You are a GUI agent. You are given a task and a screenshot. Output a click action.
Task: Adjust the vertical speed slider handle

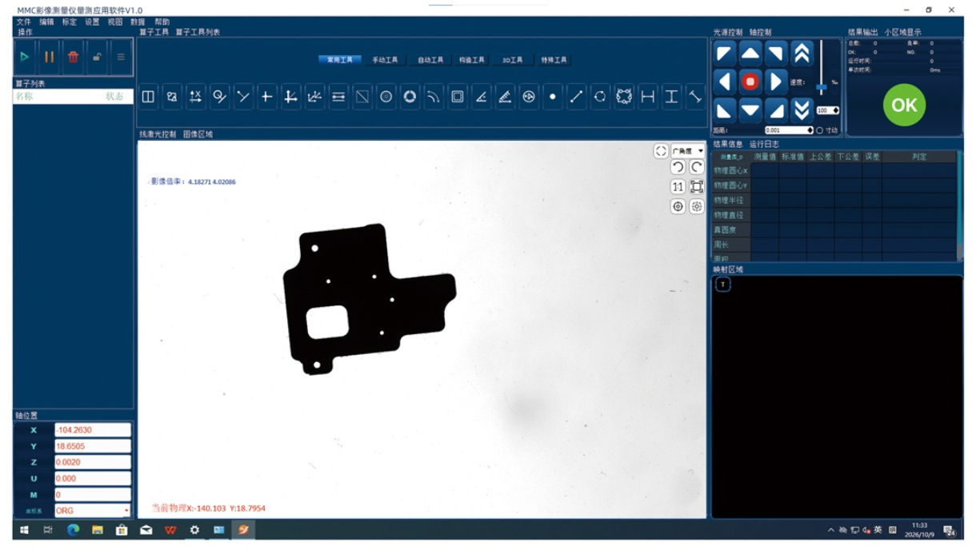(x=822, y=88)
